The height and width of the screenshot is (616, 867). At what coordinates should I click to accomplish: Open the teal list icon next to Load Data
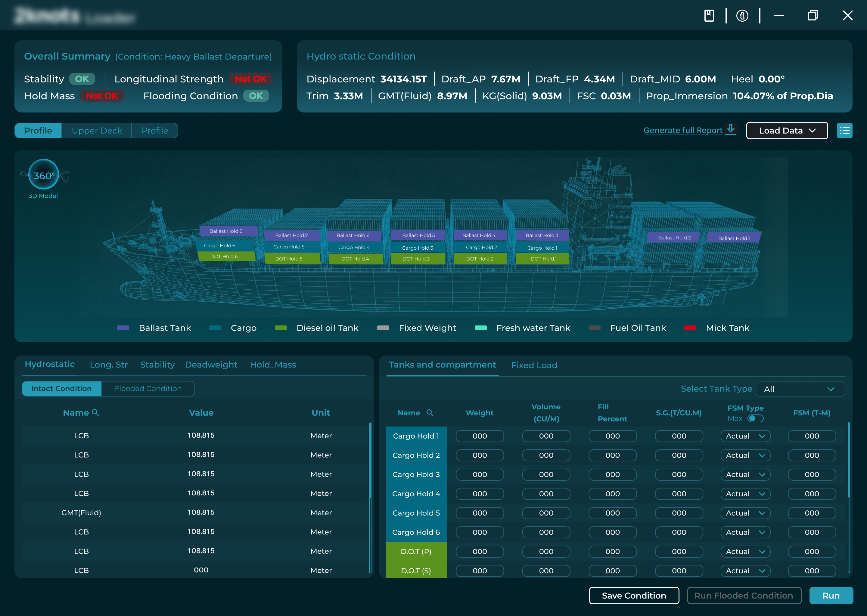tap(845, 131)
